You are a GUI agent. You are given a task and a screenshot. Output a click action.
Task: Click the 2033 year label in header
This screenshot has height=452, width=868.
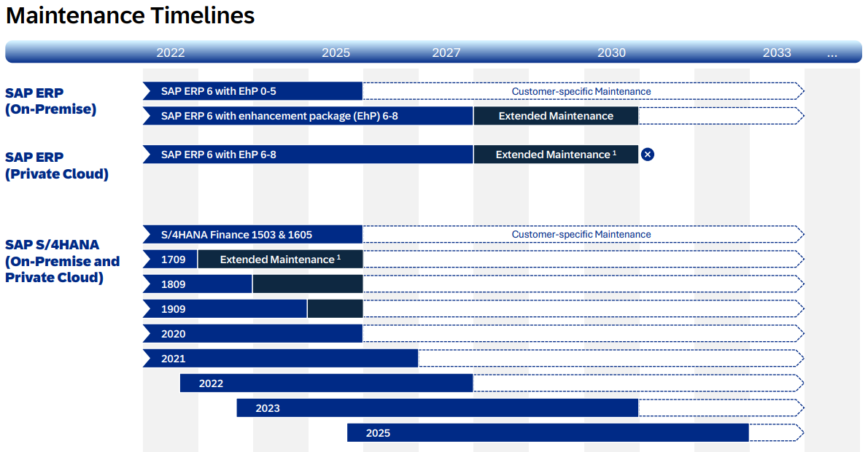[x=777, y=52]
